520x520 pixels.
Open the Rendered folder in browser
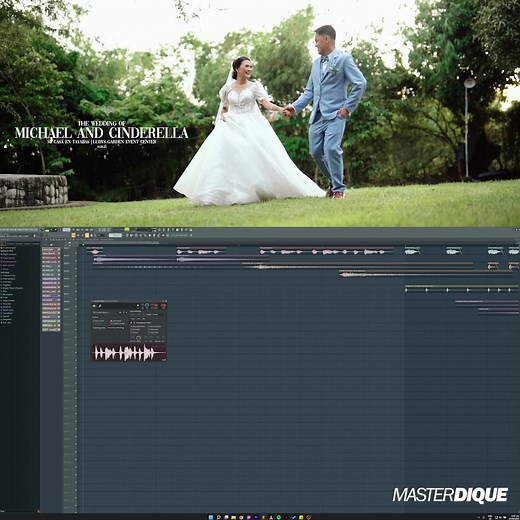click(7, 307)
